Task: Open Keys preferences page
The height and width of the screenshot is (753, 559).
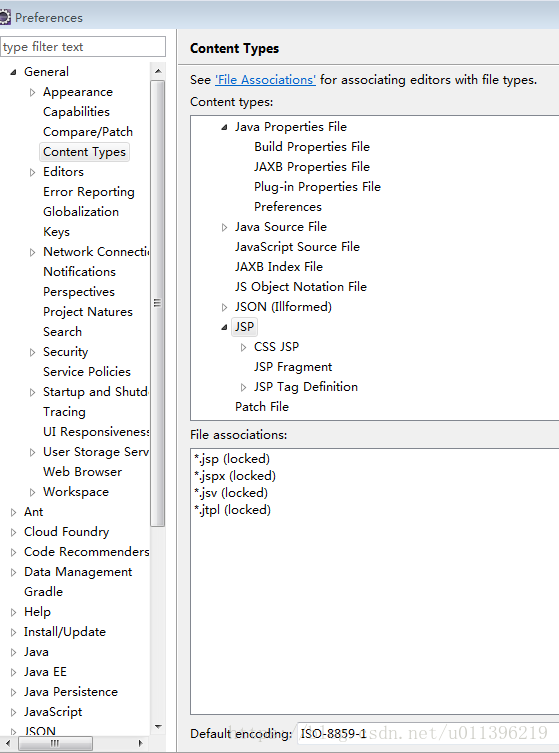Action: pyautogui.click(x=56, y=232)
